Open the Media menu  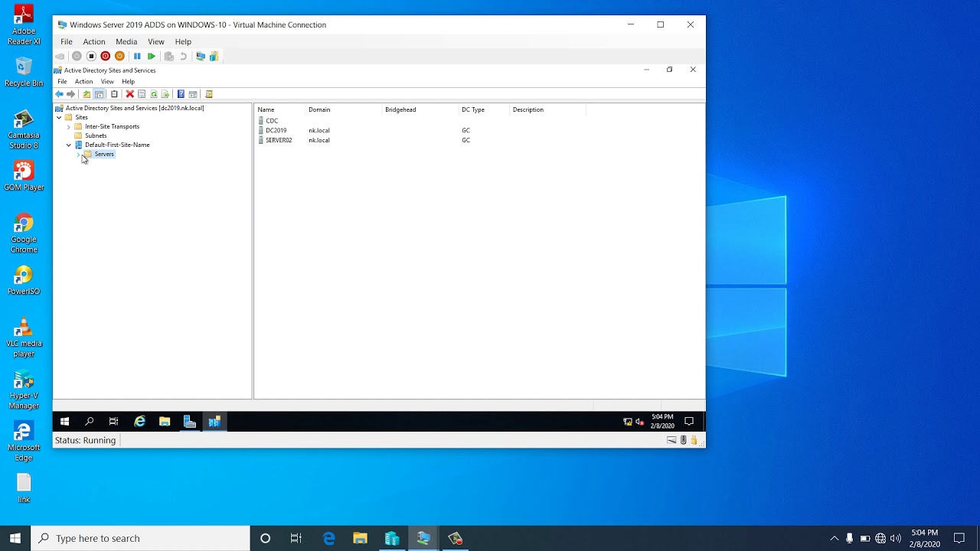(x=126, y=41)
